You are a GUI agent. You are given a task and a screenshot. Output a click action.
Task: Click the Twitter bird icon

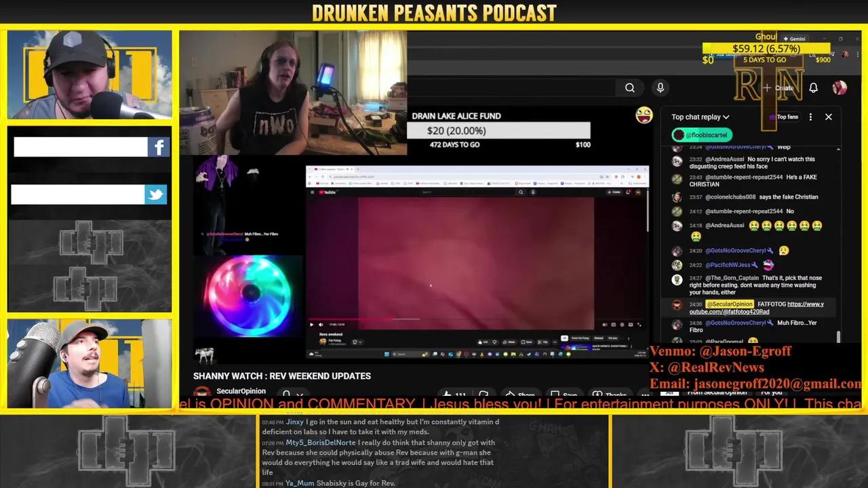[155, 195]
